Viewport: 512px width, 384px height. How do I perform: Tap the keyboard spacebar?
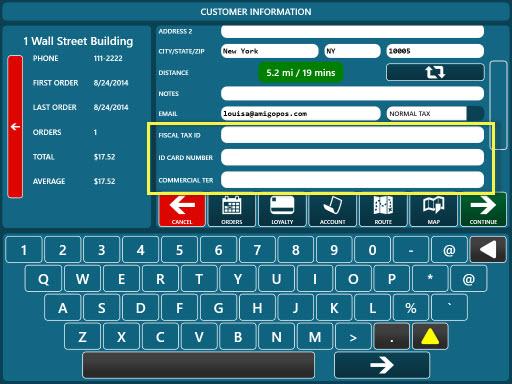point(199,365)
